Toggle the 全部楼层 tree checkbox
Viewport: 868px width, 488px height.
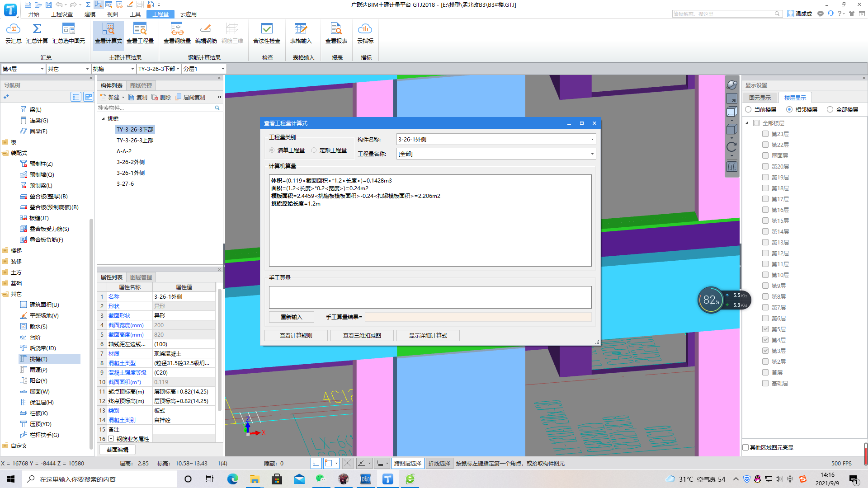coord(756,123)
